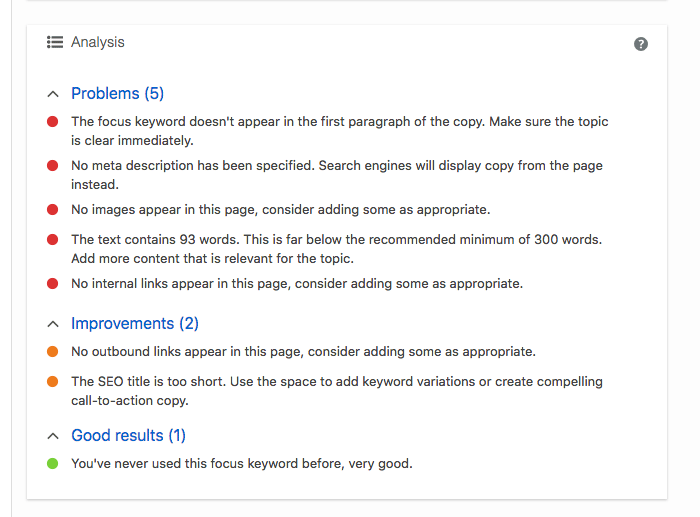Click the no meta description message text
This screenshot has height=517, width=700.
click(336, 175)
